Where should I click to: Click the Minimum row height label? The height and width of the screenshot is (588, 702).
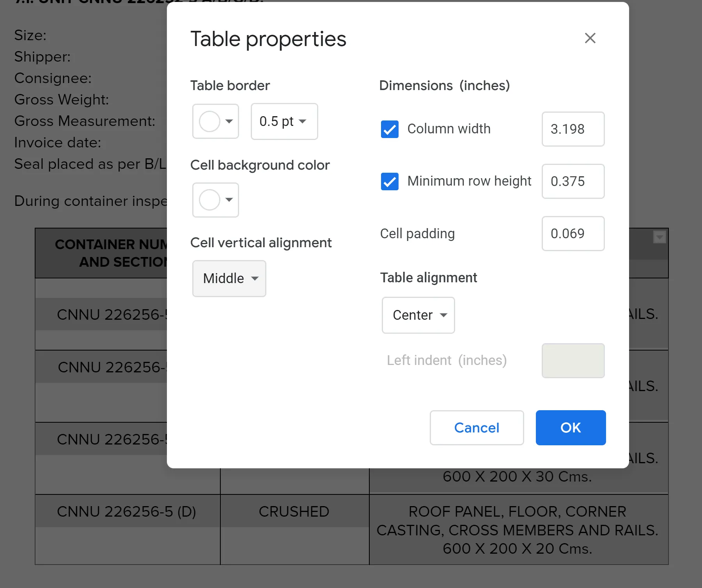click(469, 181)
